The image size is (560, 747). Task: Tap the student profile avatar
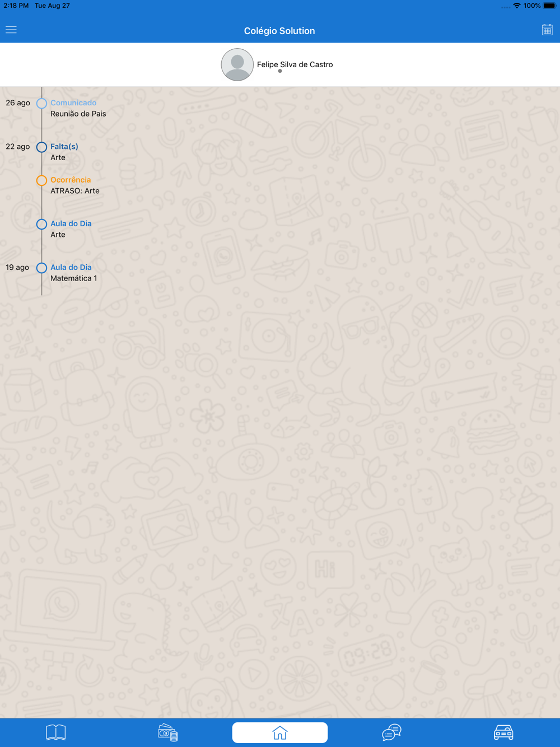pyautogui.click(x=237, y=64)
